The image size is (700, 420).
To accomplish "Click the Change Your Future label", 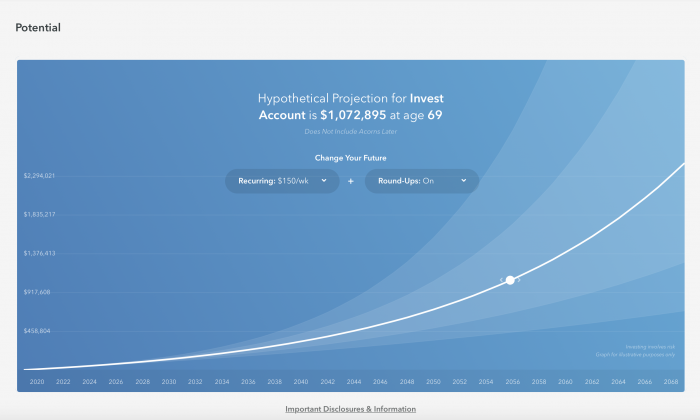I will click(x=350, y=158).
